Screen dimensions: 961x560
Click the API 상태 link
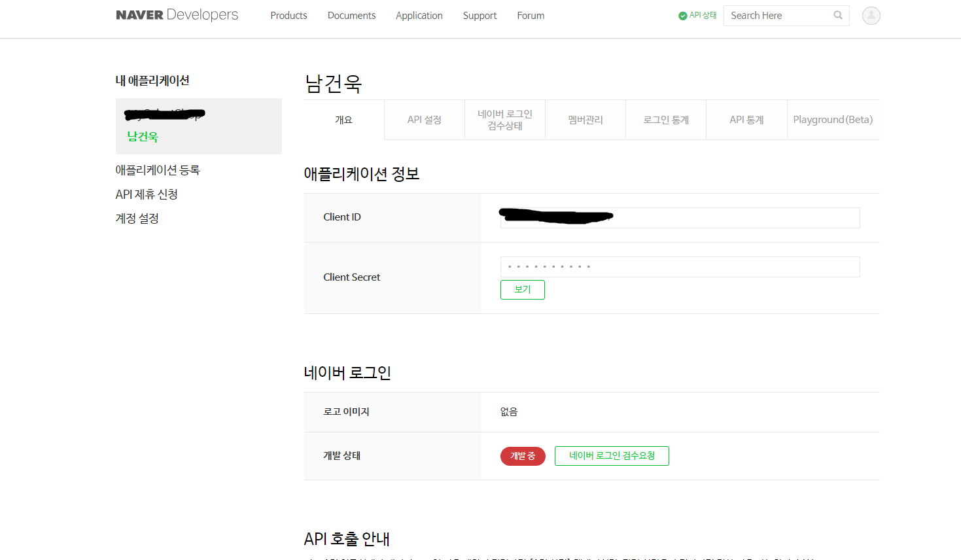(x=703, y=15)
